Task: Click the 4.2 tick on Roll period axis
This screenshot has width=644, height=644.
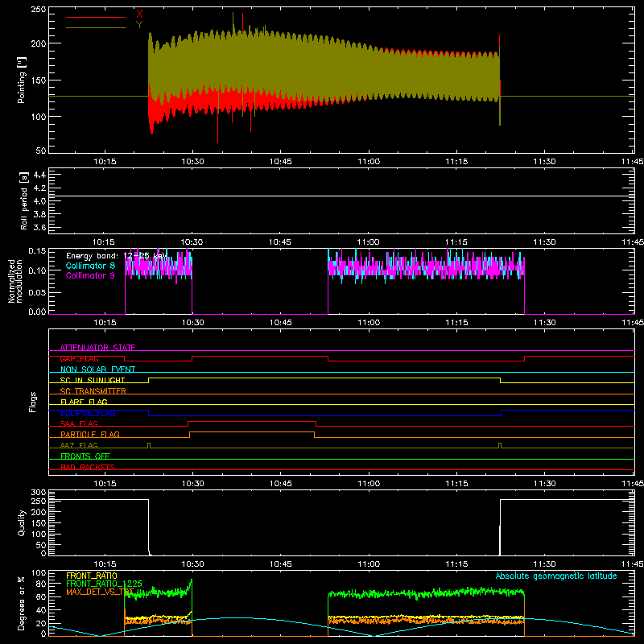Action: pyautogui.click(x=39, y=188)
